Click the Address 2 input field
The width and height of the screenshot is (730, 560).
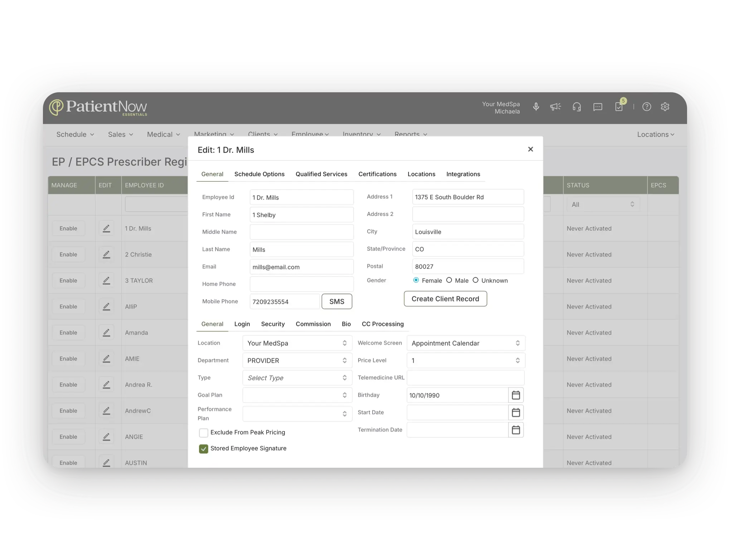pyautogui.click(x=468, y=214)
